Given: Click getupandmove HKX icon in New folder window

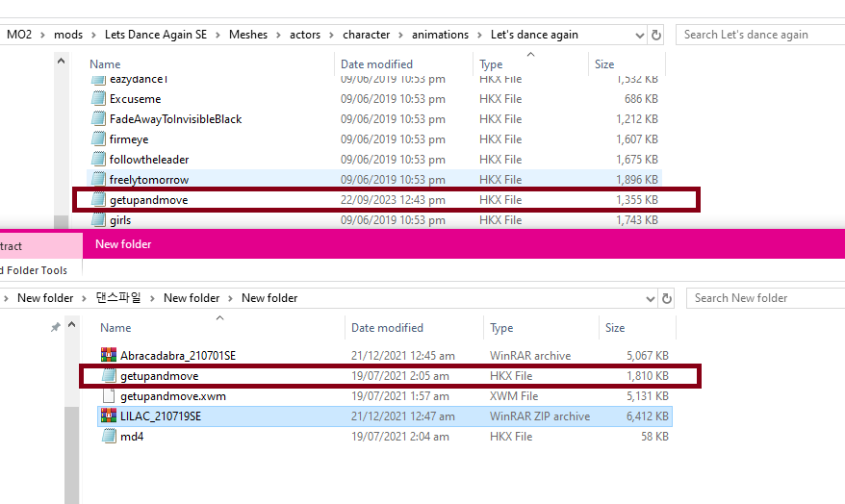Looking at the screenshot, I should (109, 375).
